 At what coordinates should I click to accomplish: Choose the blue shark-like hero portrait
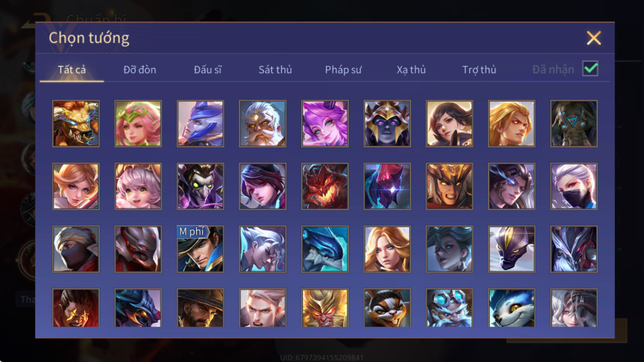[x=325, y=249]
